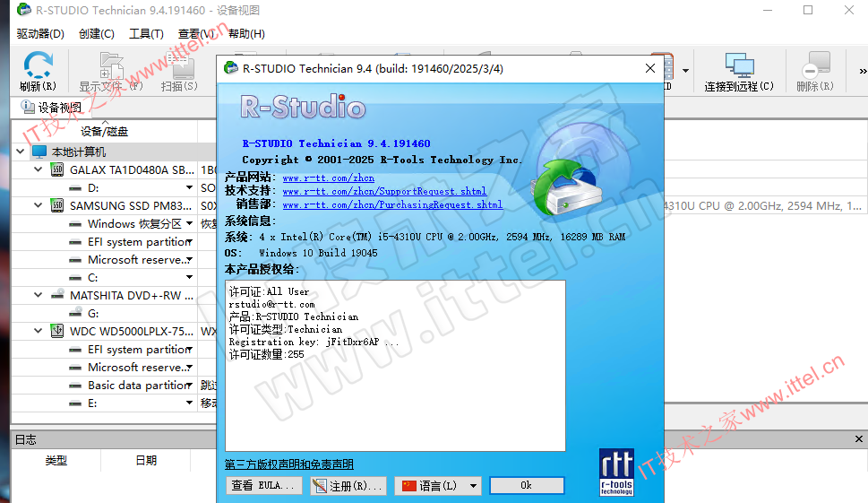868x503 pixels.
Task: Collapse the SAMSUNG SSD PM83 node
Action: pyautogui.click(x=38, y=205)
